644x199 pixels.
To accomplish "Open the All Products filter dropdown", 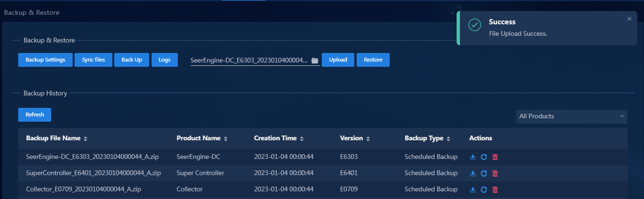I will (572, 116).
